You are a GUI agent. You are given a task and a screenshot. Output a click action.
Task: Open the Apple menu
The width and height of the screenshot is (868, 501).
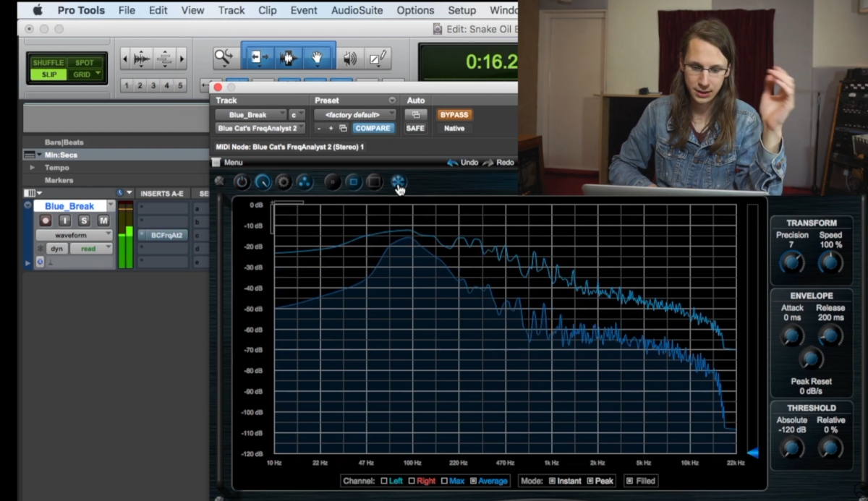38,10
